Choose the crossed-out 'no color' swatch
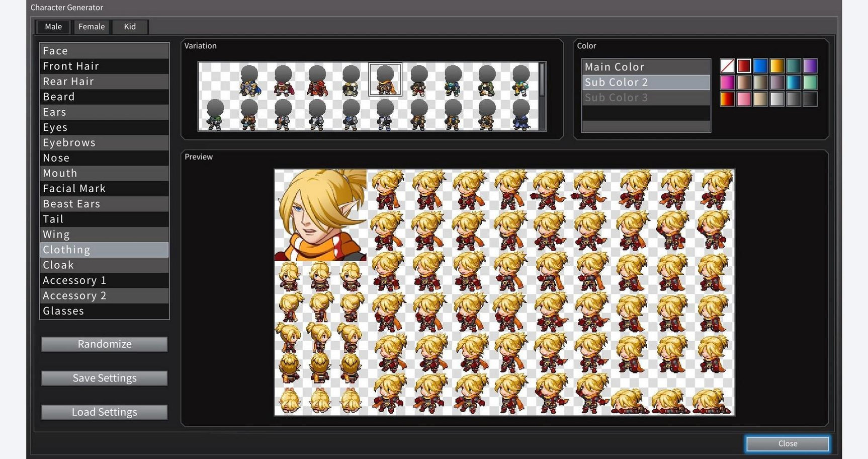The height and width of the screenshot is (459, 868). coord(727,65)
